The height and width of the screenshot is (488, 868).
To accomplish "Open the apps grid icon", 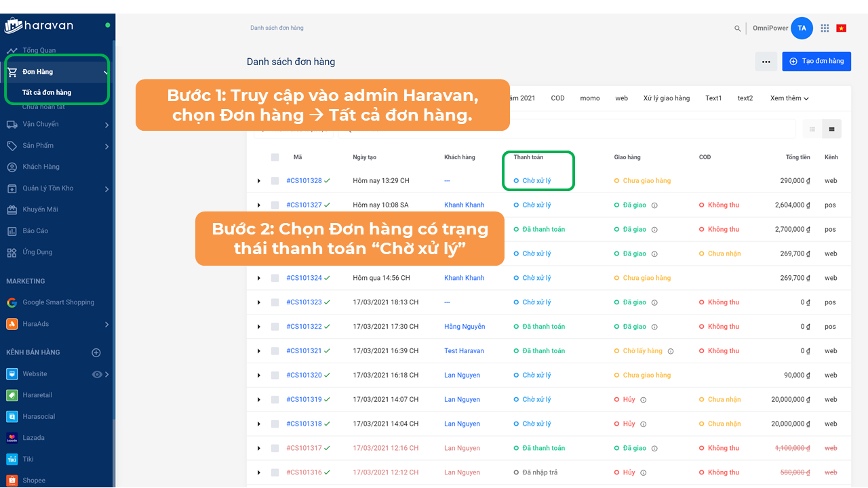I will point(825,28).
